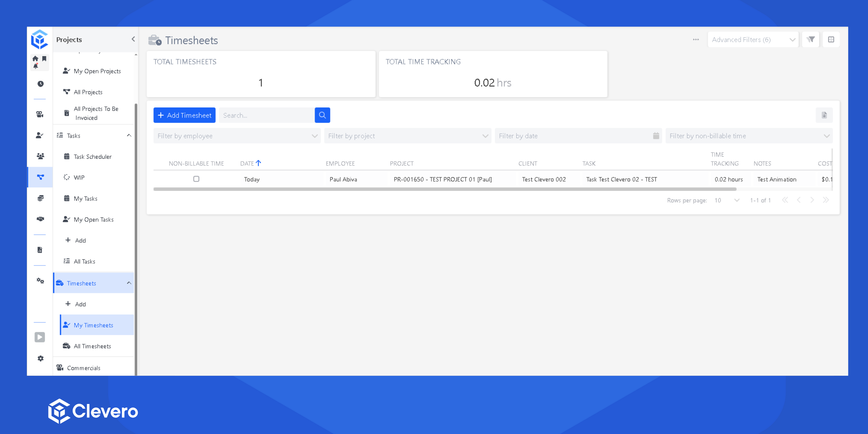
Task: Toggle non-billable time checkbox for Today row
Action: 196,179
